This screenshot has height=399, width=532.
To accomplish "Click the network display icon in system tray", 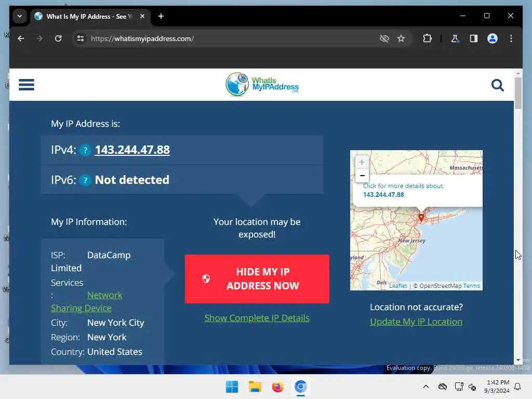I will tap(459, 387).
